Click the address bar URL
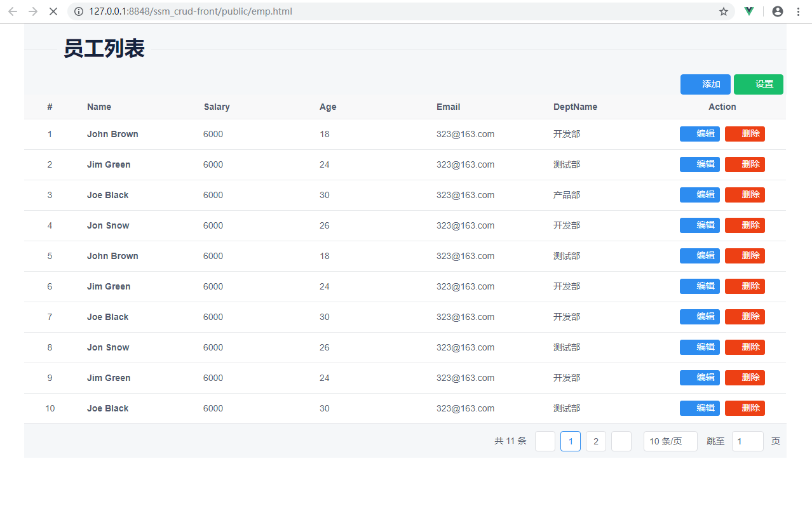This screenshot has width=812, height=513. 191,11
